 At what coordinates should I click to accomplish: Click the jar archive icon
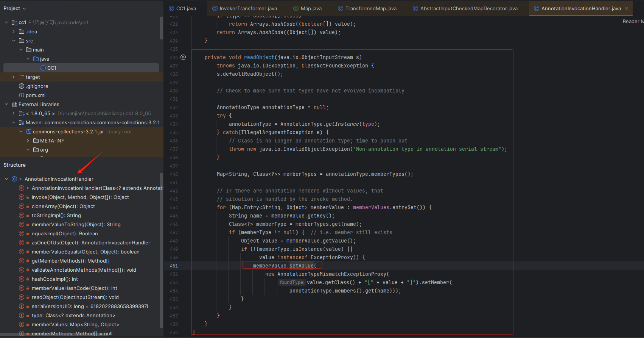click(x=29, y=131)
